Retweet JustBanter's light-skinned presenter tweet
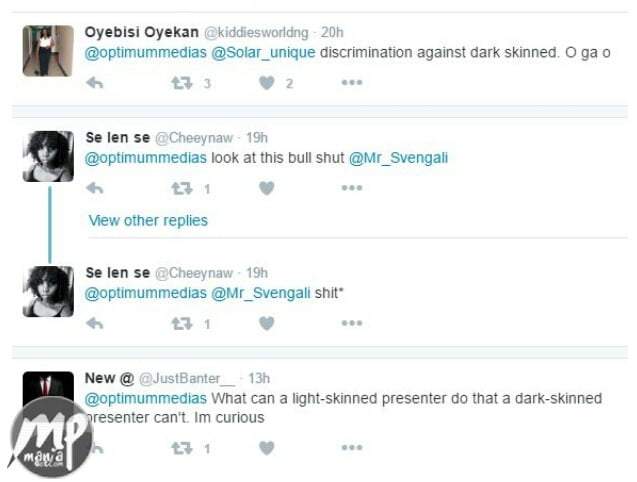This screenshot has height=482, width=637. tap(182, 448)
